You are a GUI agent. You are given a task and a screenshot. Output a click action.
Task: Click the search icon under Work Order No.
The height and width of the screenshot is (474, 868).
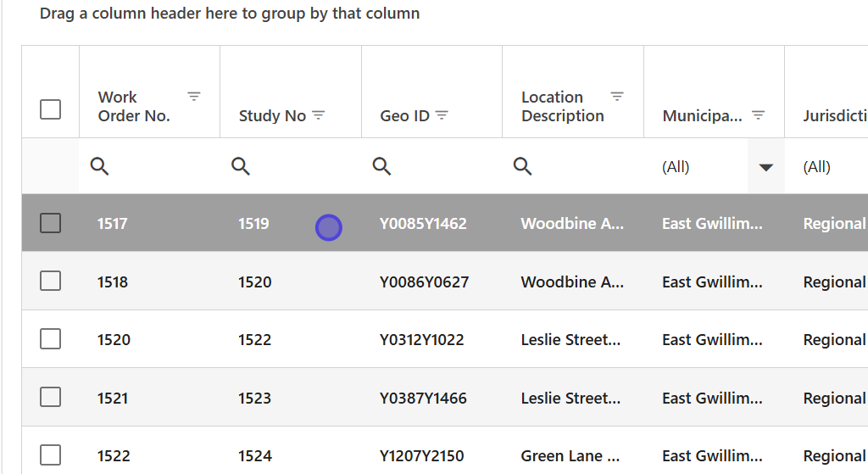[100, 166]
